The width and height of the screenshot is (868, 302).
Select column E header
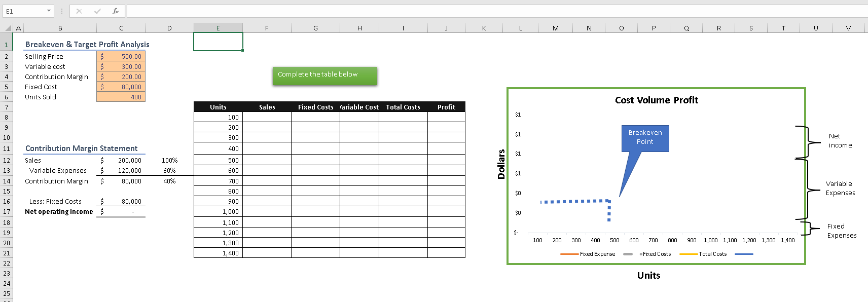tap(218, 28)
